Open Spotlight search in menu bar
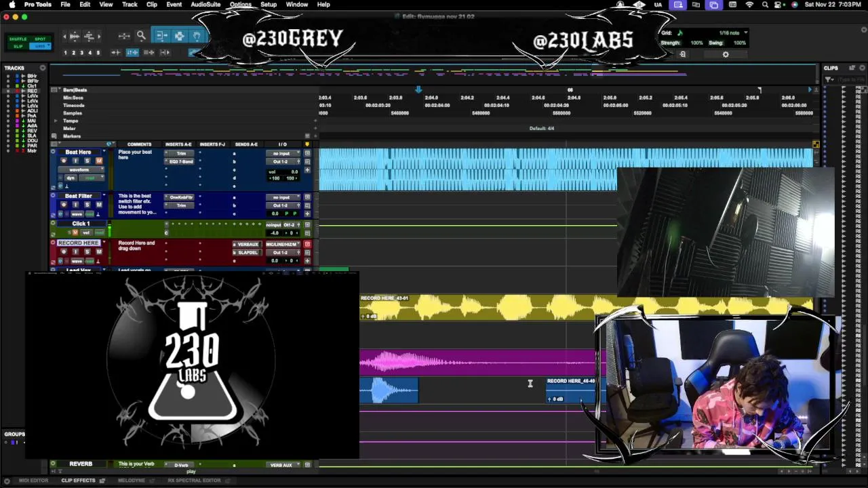 point(765,5)
